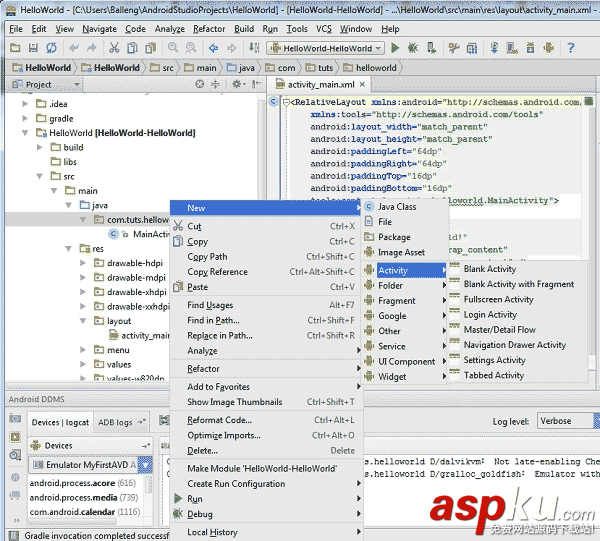Select the activity_main.xml editor tab
The width and height of the screenshot is (600, 541).
click(321, 85)
